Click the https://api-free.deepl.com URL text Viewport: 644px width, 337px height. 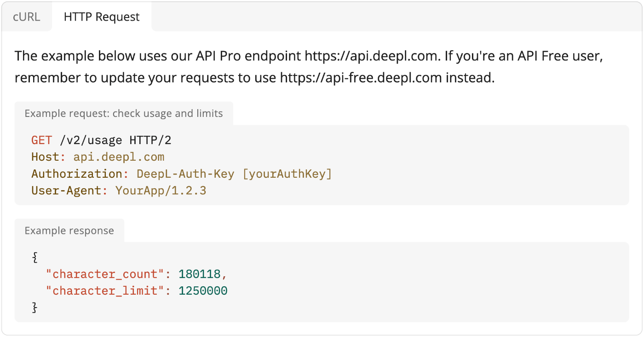click(361, 78)
